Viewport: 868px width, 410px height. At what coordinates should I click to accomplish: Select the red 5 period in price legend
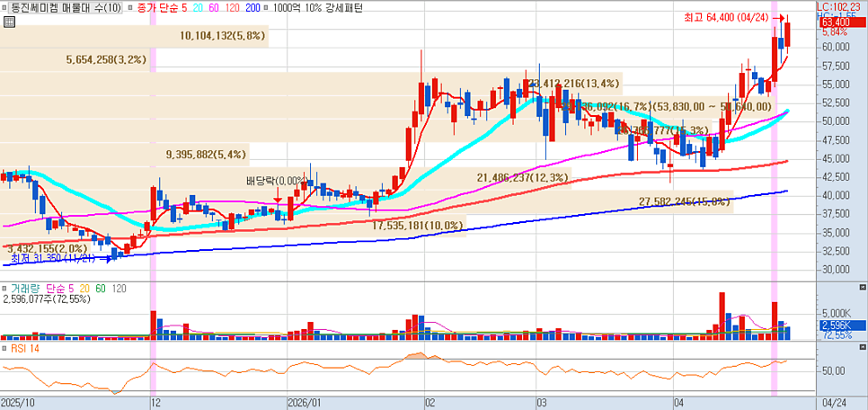coord(183,9)
